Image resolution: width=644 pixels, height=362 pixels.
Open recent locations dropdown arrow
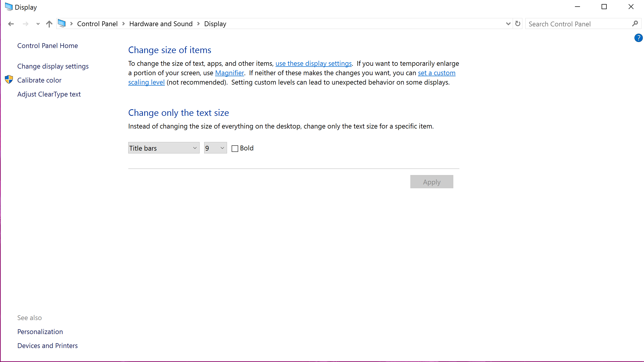click(38, 24)
